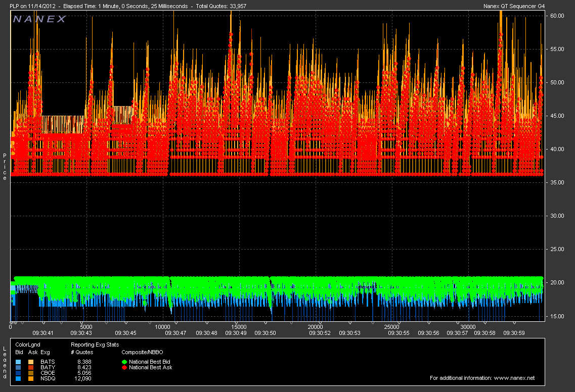Screen dimensions: 575x392
Task: Select the BATY ask color swatch
Action: tap(31, 368)
